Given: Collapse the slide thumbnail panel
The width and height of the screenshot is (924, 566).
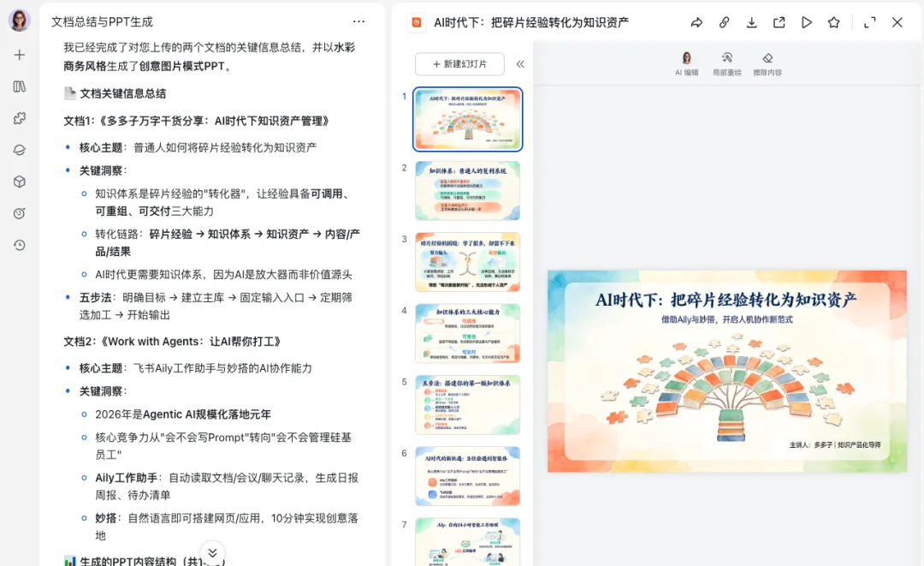Looking at the screenshot, I should (520, 64).
